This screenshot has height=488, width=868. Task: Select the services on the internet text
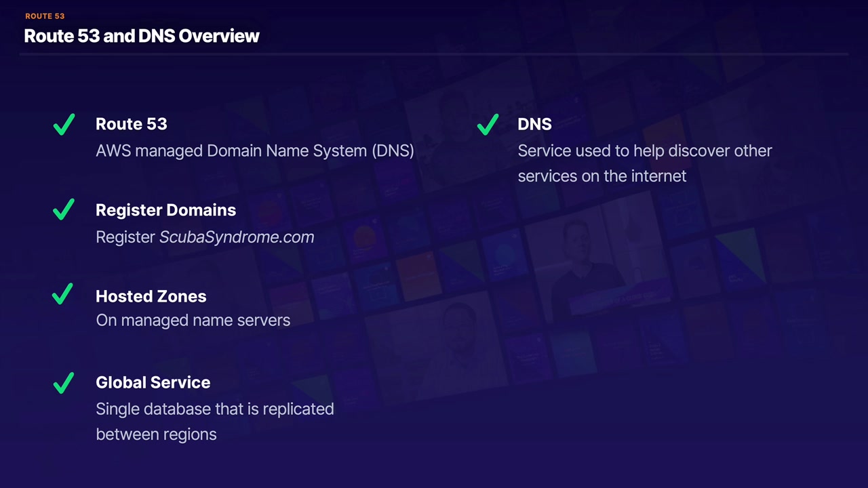tap(601, 176)
